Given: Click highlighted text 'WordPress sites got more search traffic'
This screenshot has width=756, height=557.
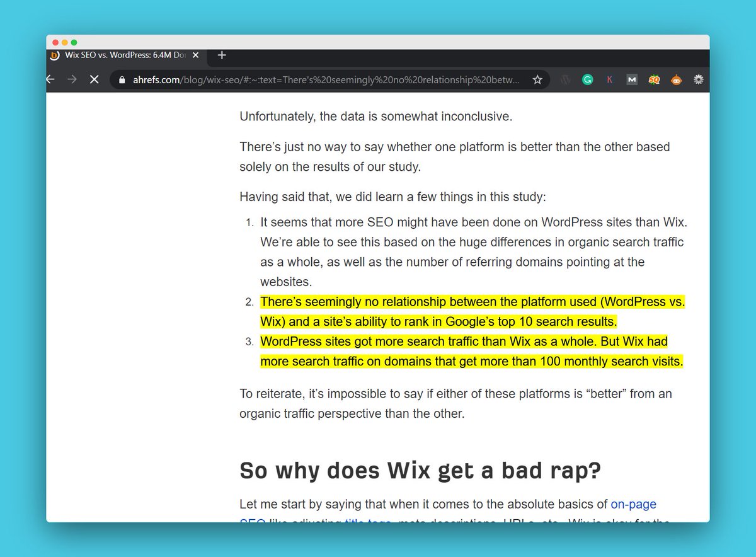Looking at the screenshot, I should pyautogui.click(x=472, y=352).
